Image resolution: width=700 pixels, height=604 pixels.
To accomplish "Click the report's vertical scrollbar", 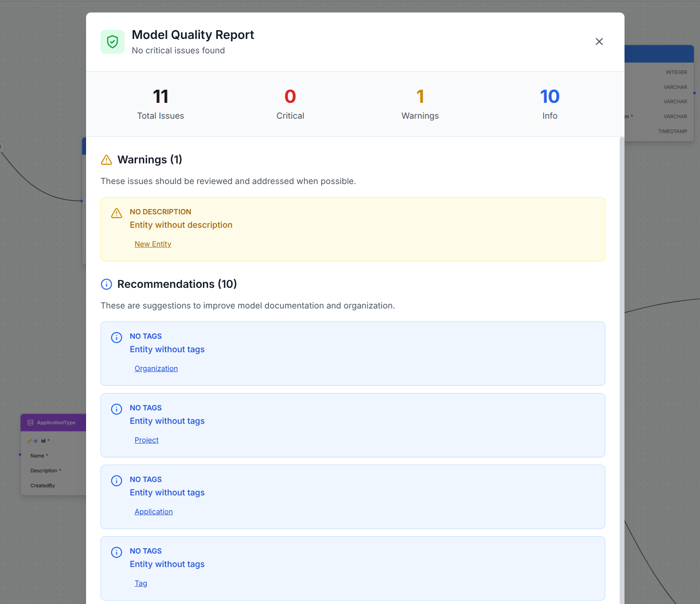I will pyautogui.click(x=622, y=336).
